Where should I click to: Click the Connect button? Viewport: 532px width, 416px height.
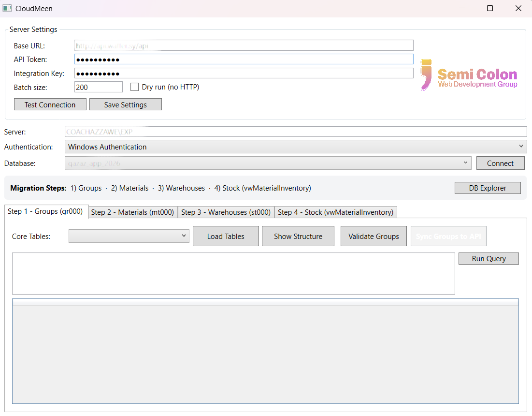point(501,163)
